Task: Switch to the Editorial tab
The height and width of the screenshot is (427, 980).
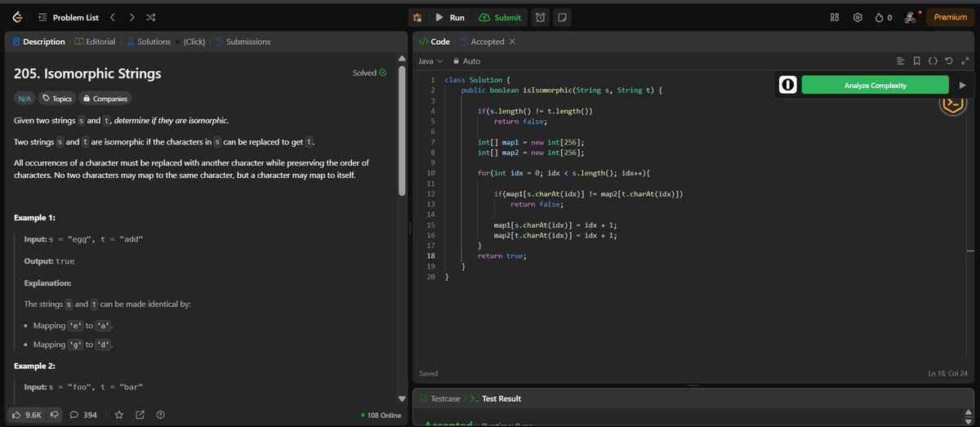Action: pos(95,42)
